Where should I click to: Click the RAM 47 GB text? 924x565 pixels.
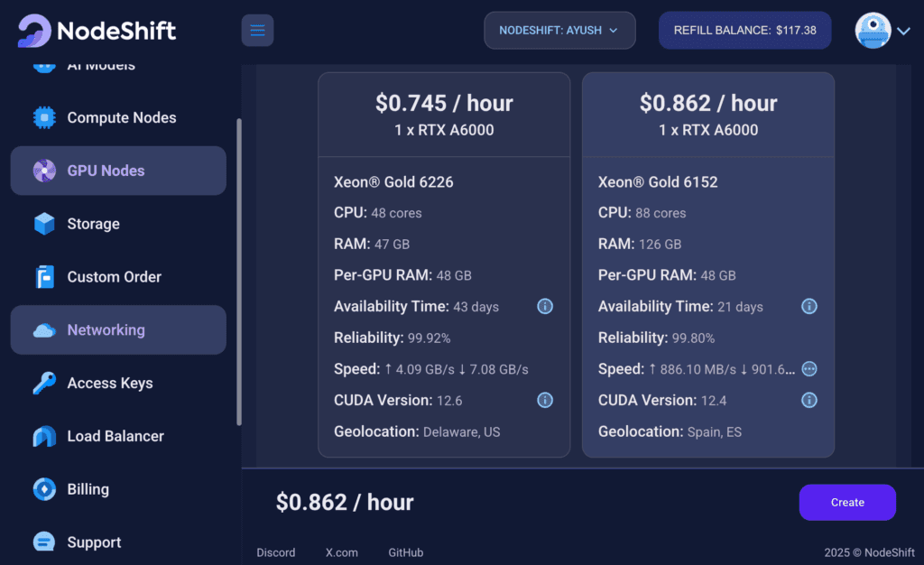372,244
